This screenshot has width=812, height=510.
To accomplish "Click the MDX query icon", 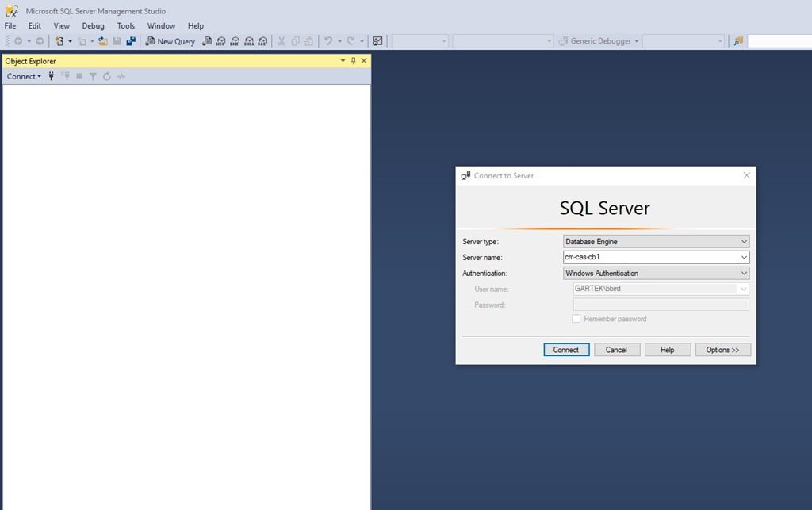I will (x=221, y=41).
